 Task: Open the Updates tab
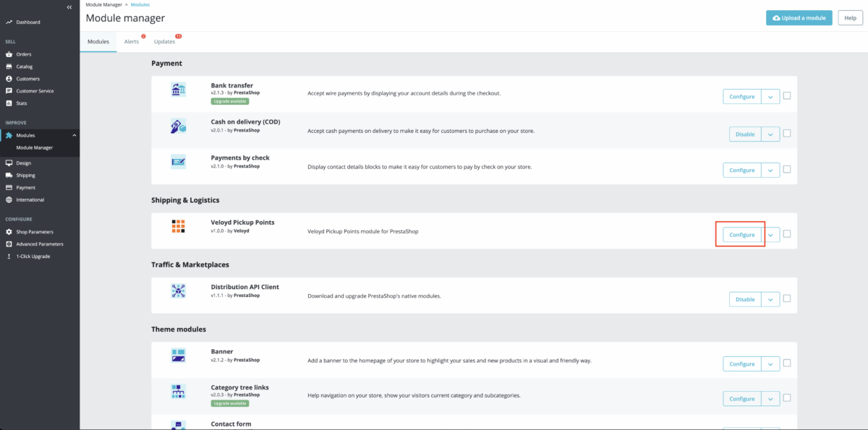pyautogui.click(x=165, y=42)
